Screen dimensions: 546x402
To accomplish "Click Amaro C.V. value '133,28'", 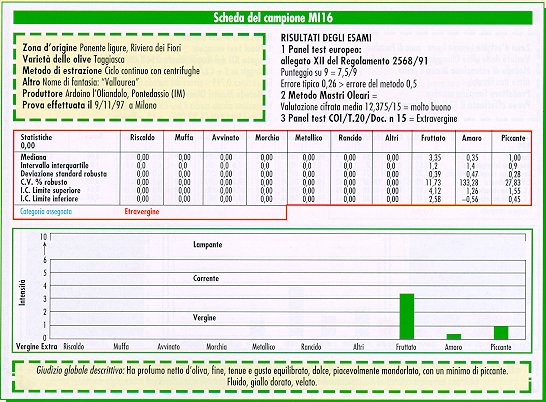I will 469,182.
